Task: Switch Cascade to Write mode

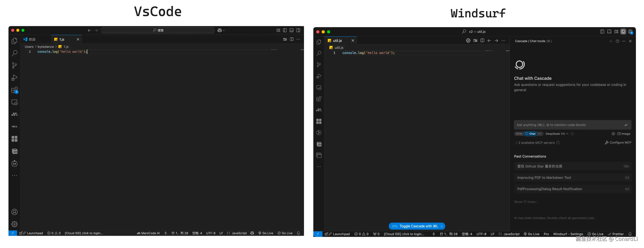Action: [519, 134]
